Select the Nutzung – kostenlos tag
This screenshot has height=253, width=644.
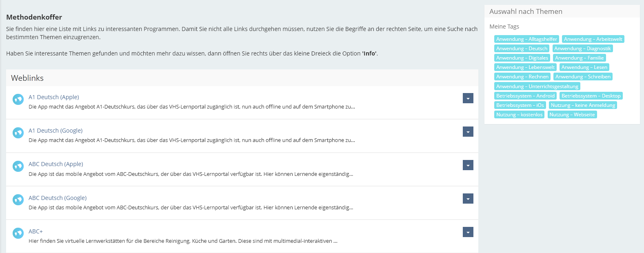click(519, 115)
